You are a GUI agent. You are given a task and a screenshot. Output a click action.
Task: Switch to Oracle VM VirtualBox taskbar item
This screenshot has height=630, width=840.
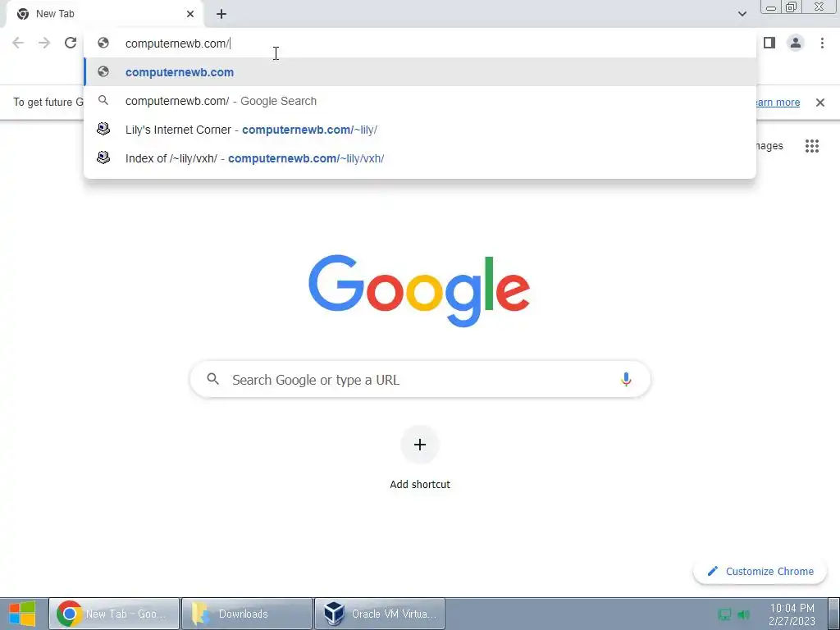coord(379,614)
